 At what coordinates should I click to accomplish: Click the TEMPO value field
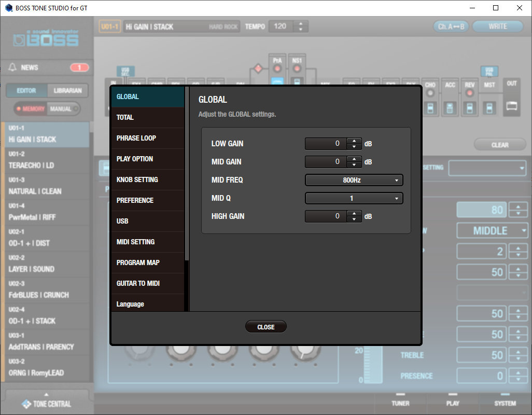pyautogui.click(x=281, y=26)
